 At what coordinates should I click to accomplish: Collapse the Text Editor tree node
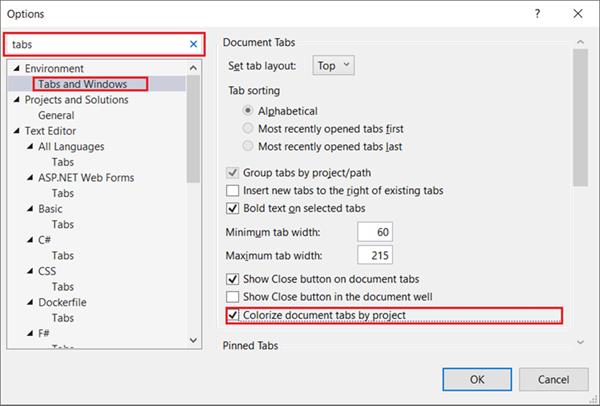[16, 131]
